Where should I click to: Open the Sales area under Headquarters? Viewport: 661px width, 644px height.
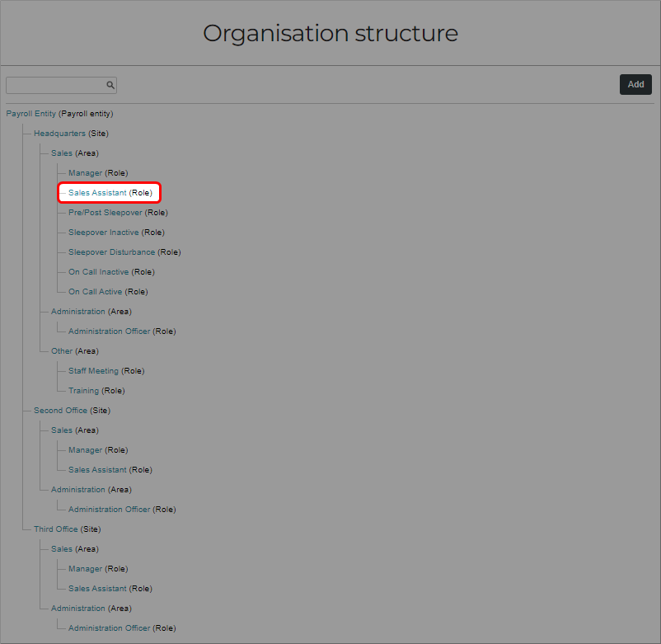61,153
